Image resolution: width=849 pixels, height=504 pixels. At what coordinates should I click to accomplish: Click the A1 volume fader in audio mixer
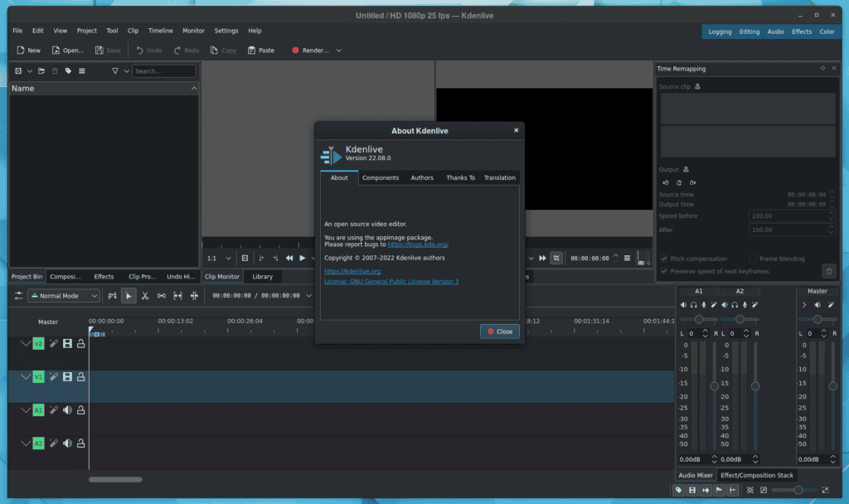(714, 386)
